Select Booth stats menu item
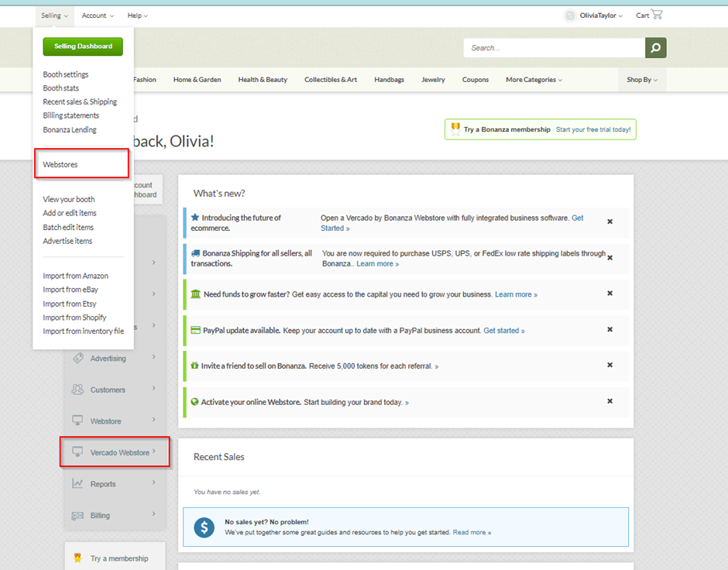 tap(61, 88)
